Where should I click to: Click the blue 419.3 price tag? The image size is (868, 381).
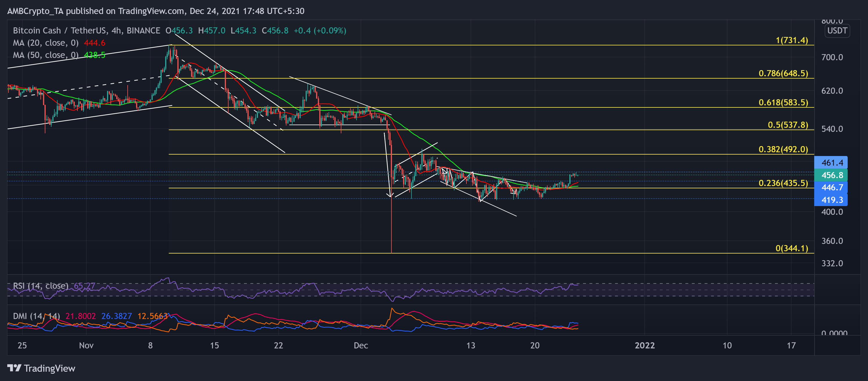pos(832,200)
